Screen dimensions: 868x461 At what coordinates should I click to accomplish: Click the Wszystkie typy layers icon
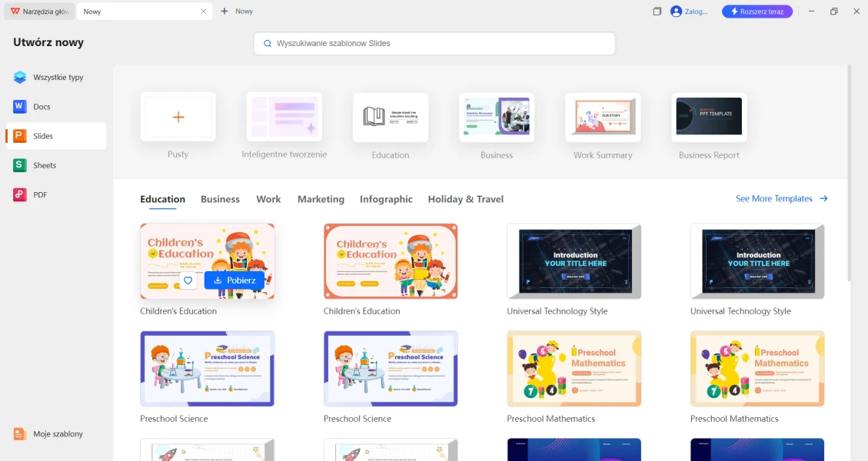click(20, 78)
